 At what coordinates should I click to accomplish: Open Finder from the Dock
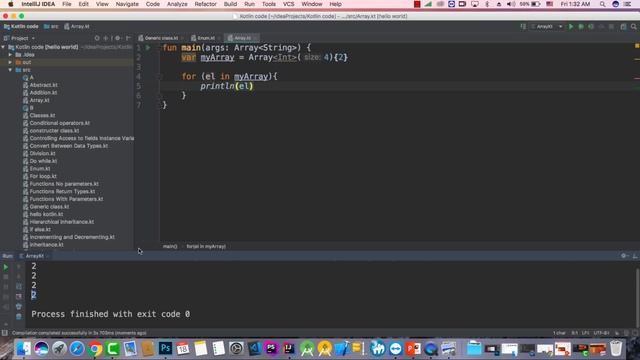pyautogui.click(x=23, y=349)
